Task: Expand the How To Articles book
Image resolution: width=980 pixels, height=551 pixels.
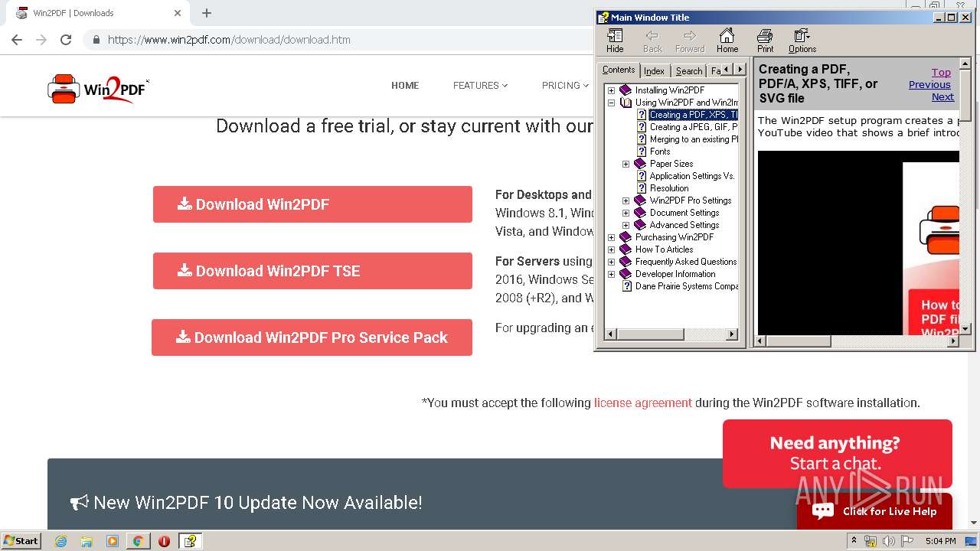Action: coord(611,249)
